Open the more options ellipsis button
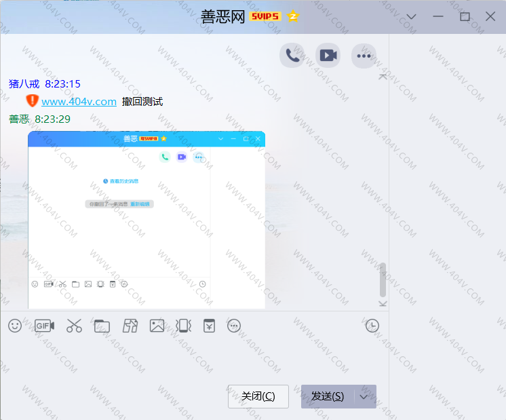 364,56
